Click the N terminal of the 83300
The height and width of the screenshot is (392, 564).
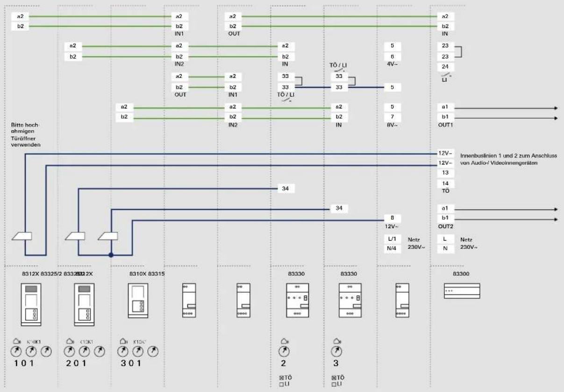point(445,248)
